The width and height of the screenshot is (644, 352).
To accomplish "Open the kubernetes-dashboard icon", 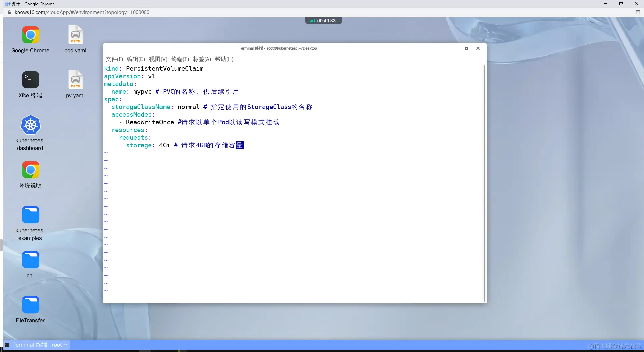I will pyautogui.click(x=30, y=125).
